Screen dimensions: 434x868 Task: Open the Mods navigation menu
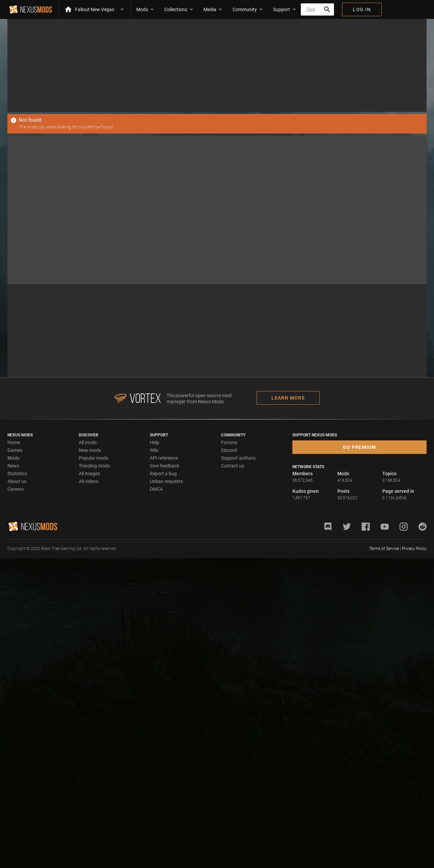click(142, 9)
